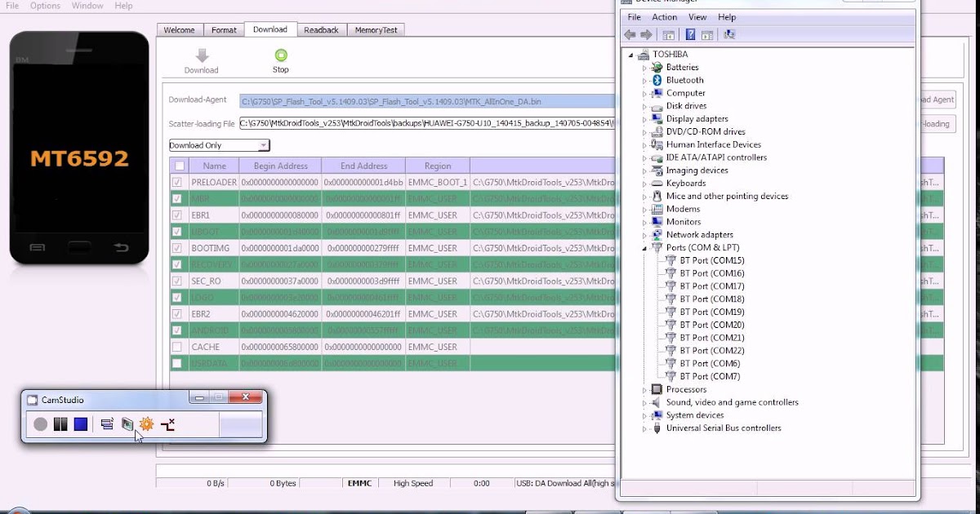Expand the Disk drives node

coord(644,106)
